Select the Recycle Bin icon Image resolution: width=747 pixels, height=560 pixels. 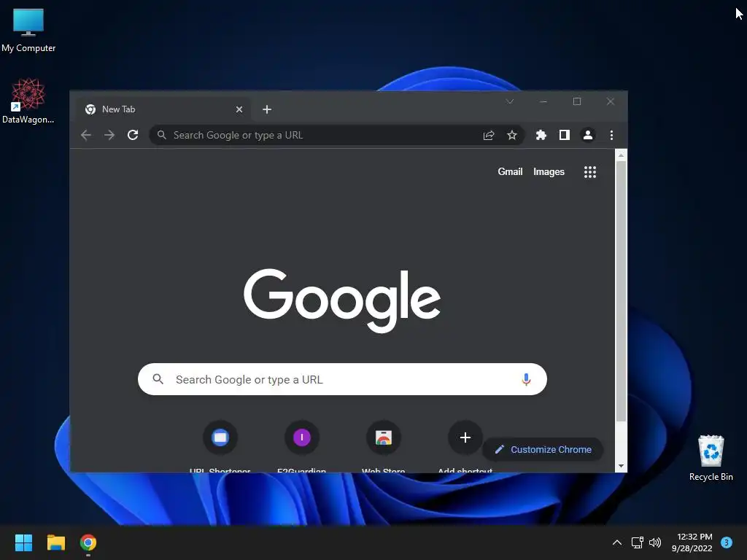click(x=711, y=458)
